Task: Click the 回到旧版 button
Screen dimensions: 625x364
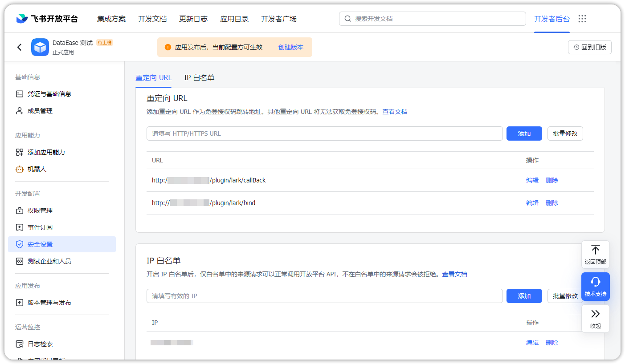Action: point(590,47)
